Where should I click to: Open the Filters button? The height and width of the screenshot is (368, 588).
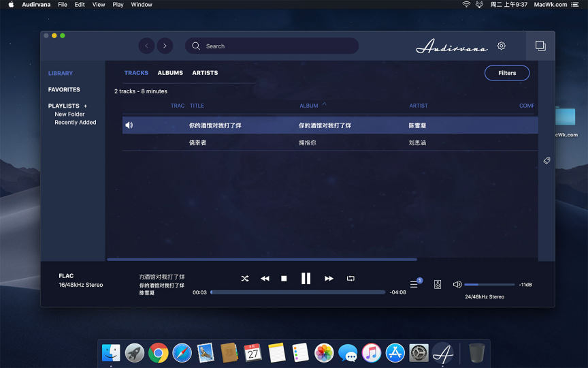(x=507, y=73)
